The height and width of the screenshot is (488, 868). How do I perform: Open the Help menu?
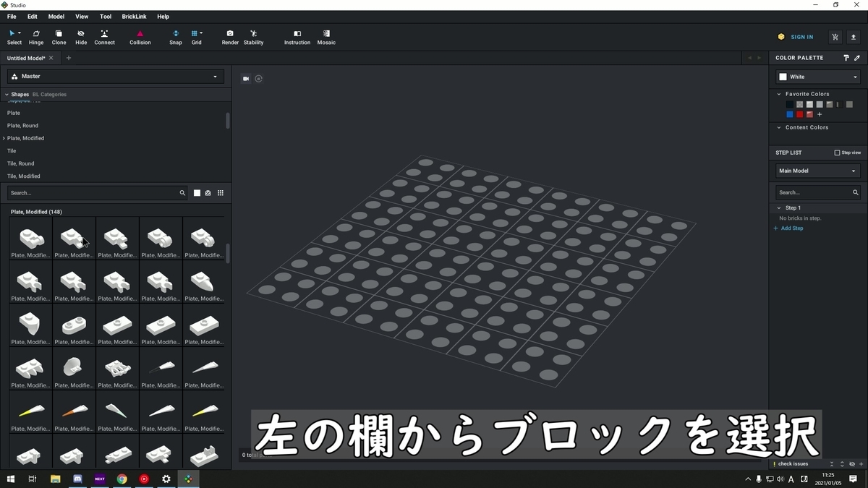[163, 17]
